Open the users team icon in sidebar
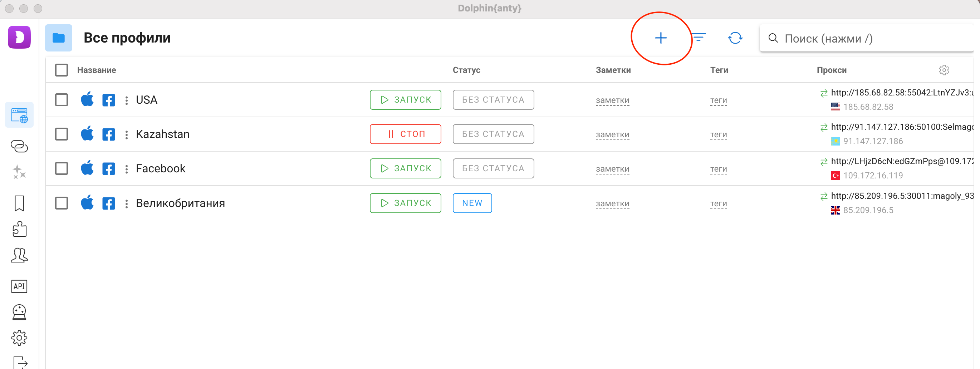The height and width of the screenshot is (369, 980). (19, 255)
